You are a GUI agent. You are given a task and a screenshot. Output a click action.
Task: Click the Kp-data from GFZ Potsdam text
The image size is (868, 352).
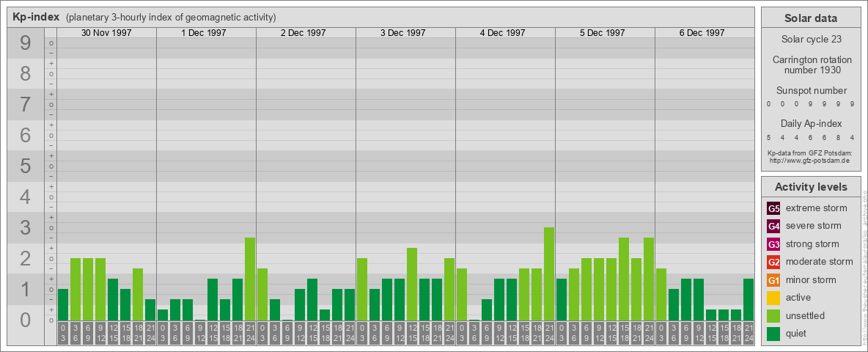click(809, 153)
